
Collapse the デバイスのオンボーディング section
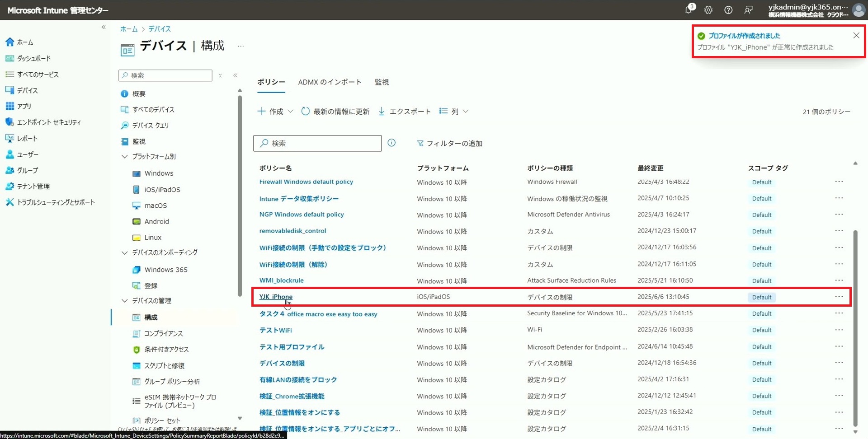click(125, 252)
